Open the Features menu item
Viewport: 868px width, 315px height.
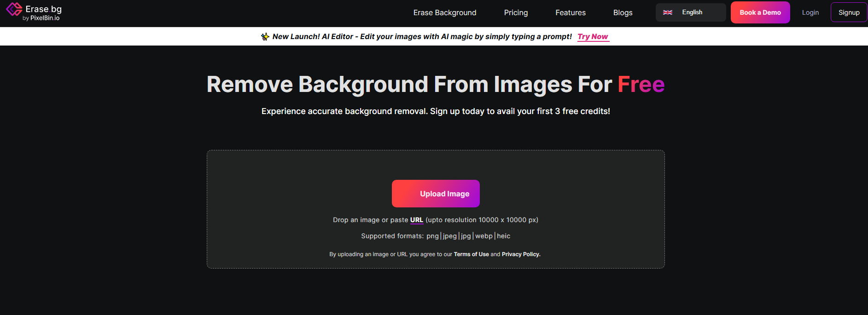(570, 13)
